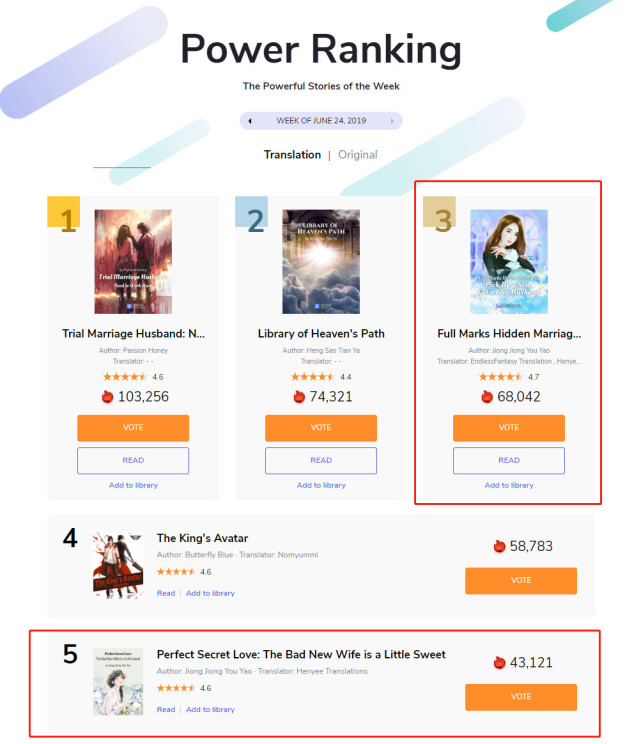Click Read link for The King's Avatar

(x=166, y=593)
